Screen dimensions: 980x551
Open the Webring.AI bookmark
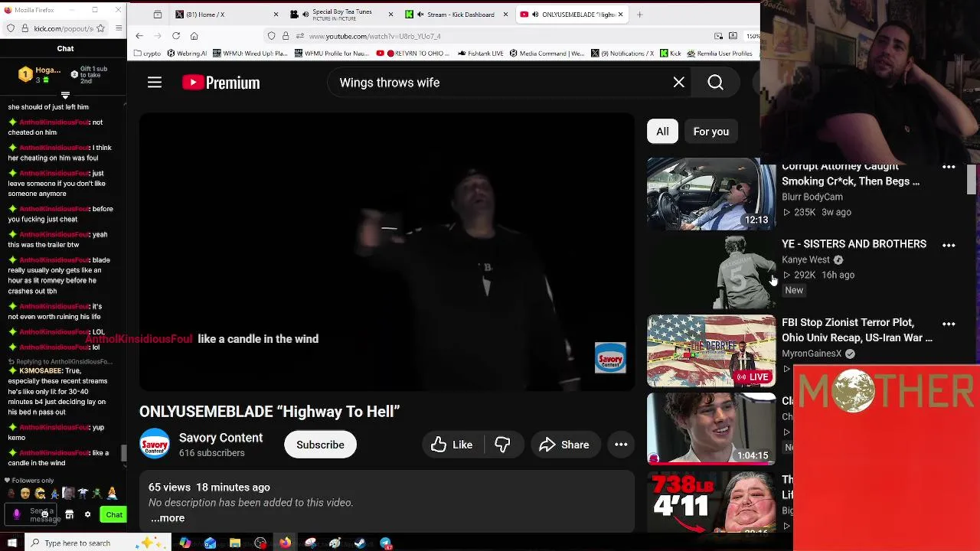tap(186, 54)
